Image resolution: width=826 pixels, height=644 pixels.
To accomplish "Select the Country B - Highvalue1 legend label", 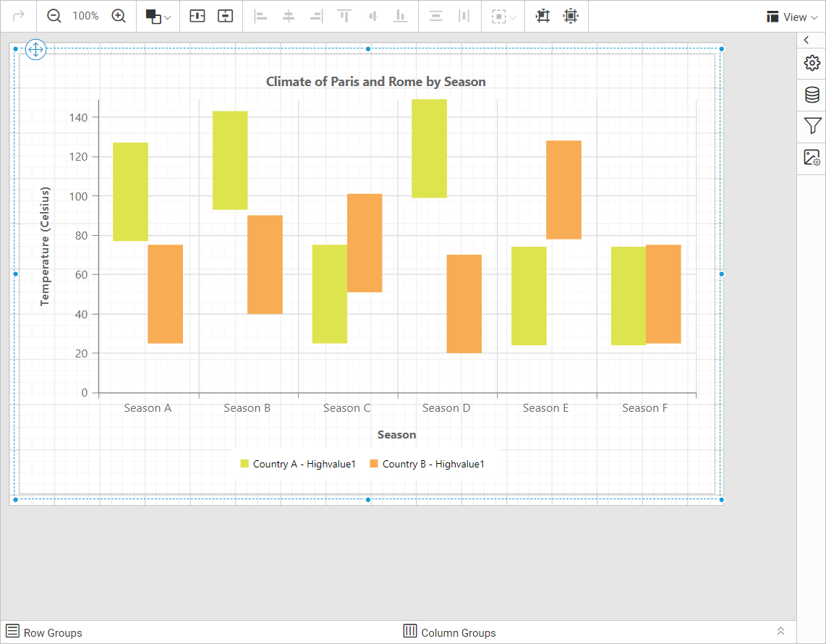I will point(433,464).
